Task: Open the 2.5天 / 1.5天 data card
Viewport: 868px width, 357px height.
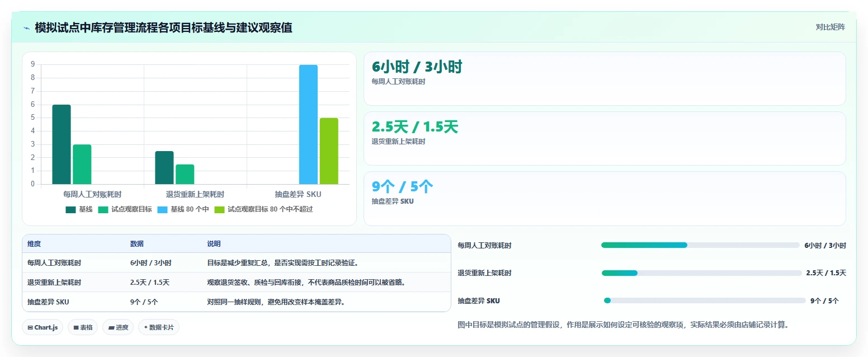Action: click(605, 138)
